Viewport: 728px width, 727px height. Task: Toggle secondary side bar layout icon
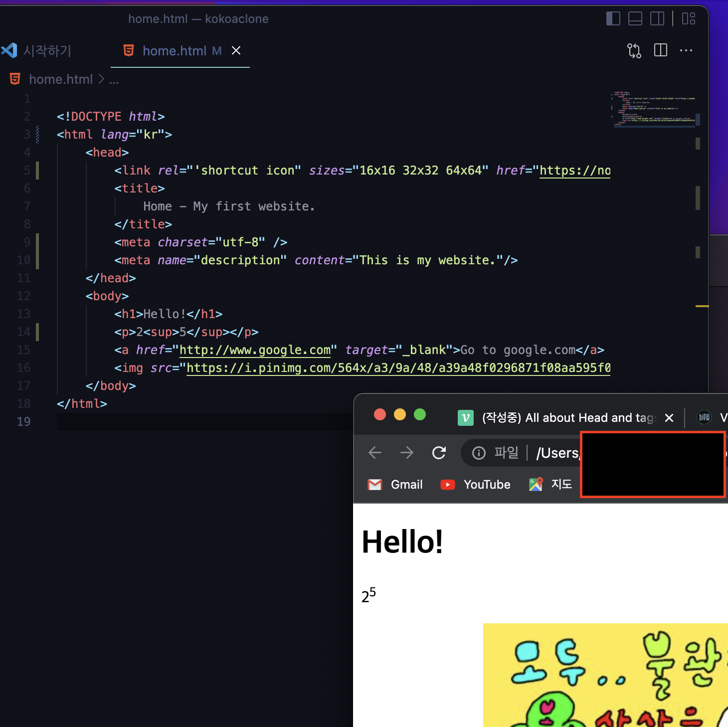(657, 19)
